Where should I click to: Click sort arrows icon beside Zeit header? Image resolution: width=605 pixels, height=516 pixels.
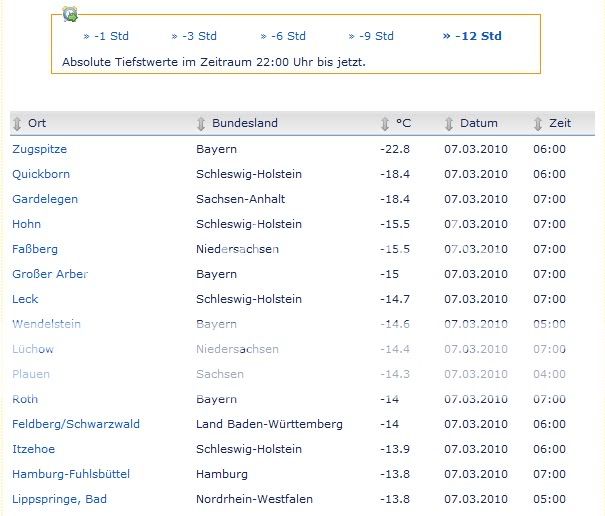coord(538,124)
